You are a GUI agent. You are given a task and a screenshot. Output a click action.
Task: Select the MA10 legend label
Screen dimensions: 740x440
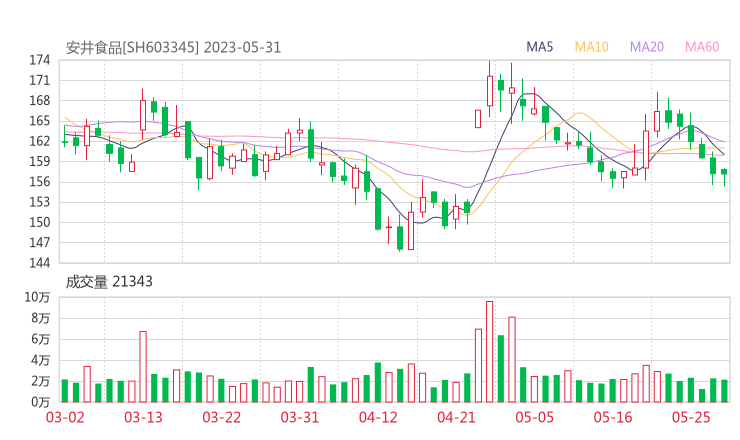pos(591,47)
